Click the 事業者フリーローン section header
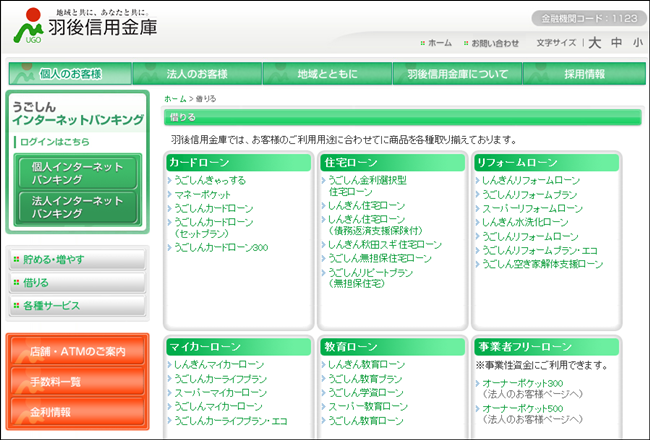650x440 pixels. [547, 347]
